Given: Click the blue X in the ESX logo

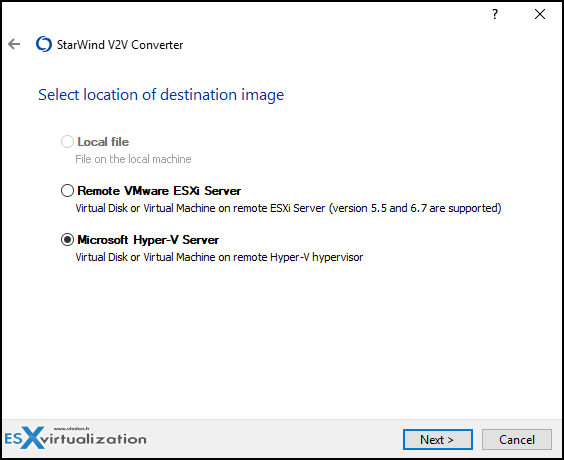Looking at the screenshot, I should (x=33, y=437).
